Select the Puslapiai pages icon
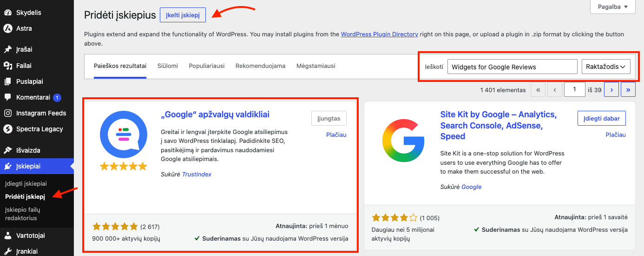 pyautogui.click(x=8, y=81)
